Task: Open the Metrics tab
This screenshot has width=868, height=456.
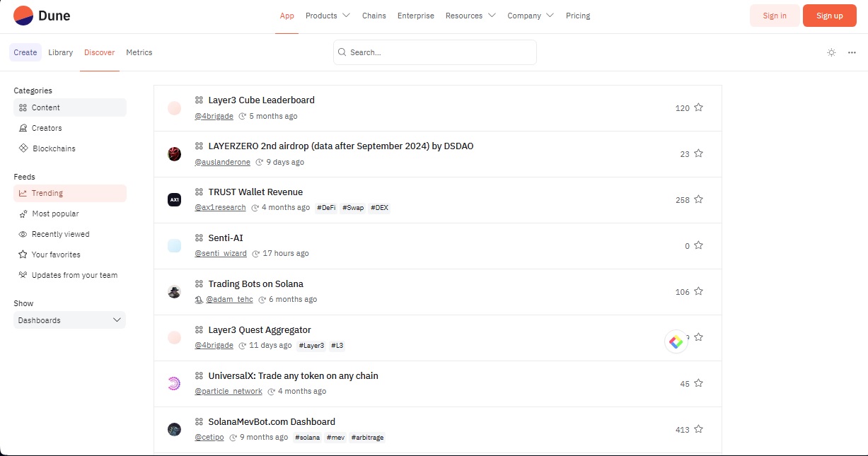Action: pyautogui.click(x=139, y=52)
